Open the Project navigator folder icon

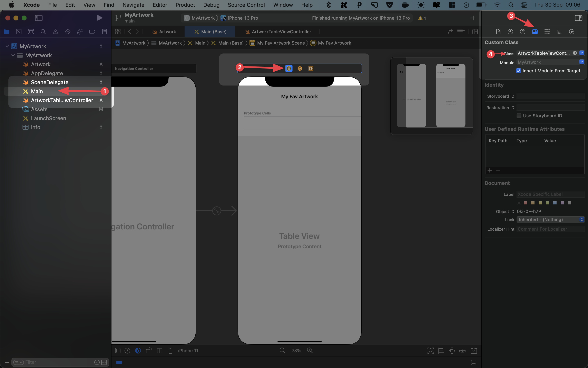pos(7,32)
